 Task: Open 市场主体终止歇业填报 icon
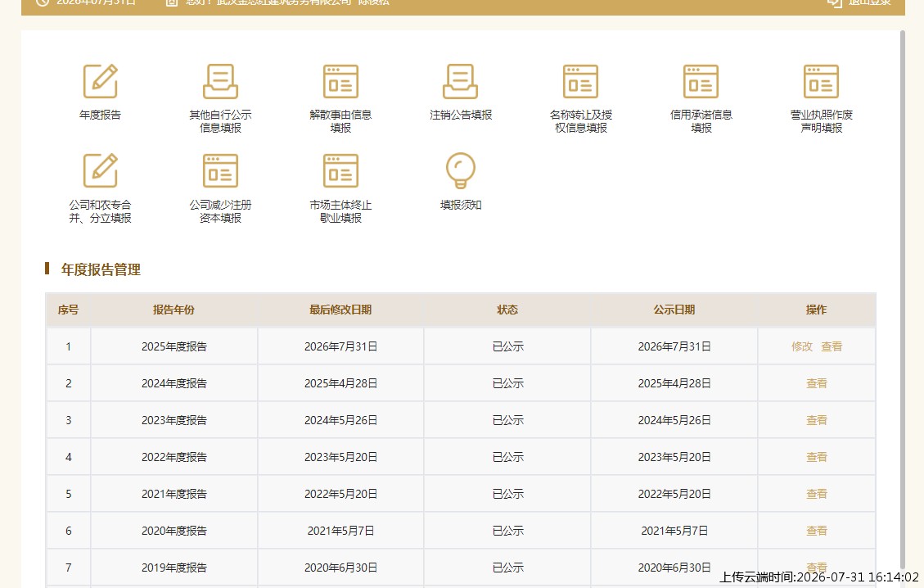click(340, 170)
